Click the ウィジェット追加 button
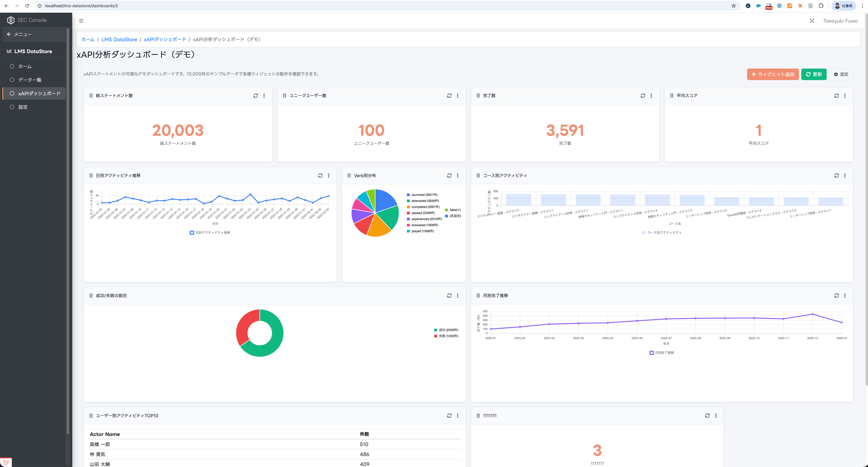The height and width of the screenshot is (467, 868). (x=773, y=74)
